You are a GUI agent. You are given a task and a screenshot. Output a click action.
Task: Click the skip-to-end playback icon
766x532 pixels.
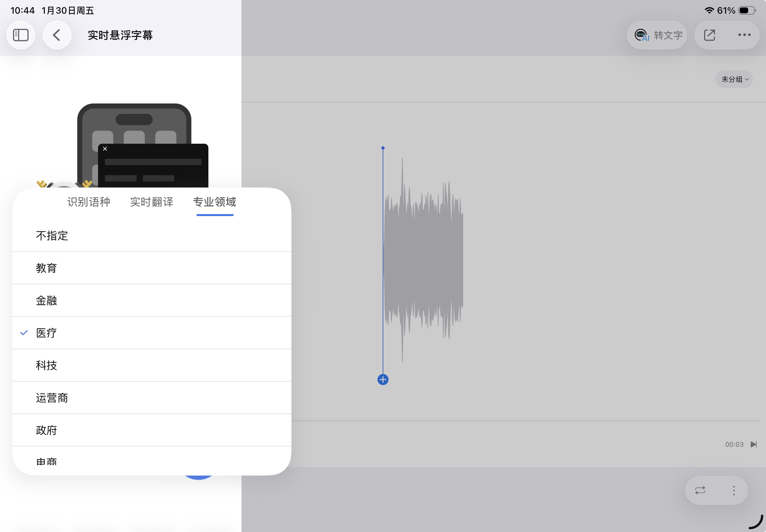(753, 444)
